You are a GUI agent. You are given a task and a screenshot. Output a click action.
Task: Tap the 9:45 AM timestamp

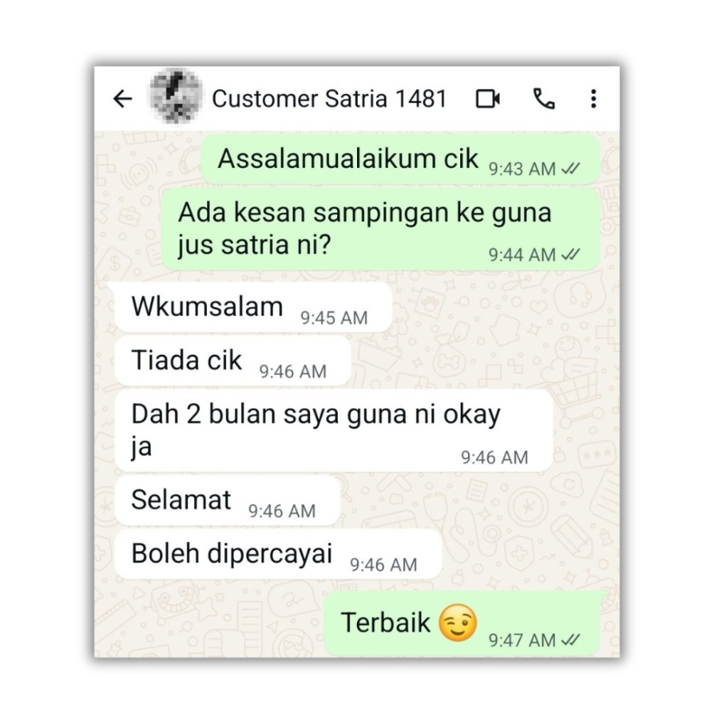334,318
